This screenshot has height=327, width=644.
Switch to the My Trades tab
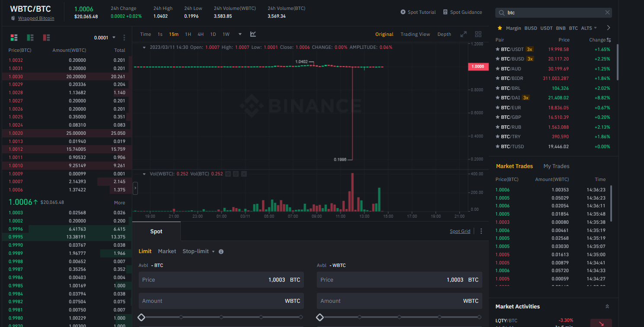coord(556,166)
